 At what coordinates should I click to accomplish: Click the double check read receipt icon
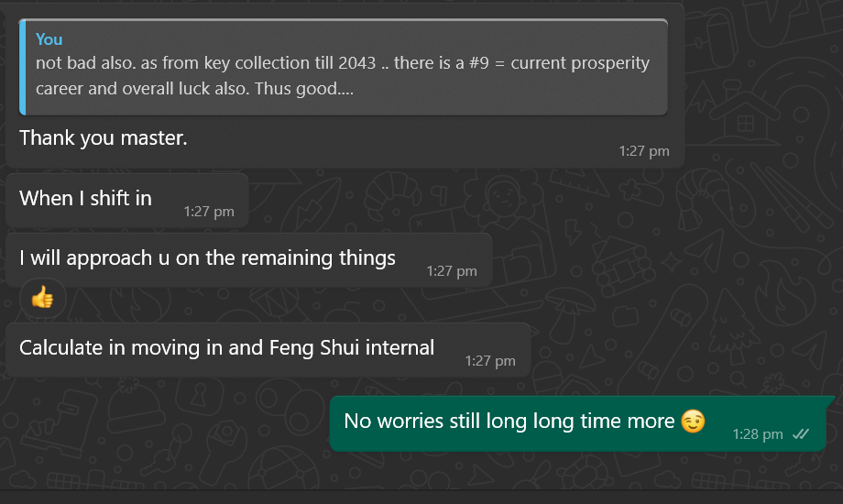coord(801,434)
